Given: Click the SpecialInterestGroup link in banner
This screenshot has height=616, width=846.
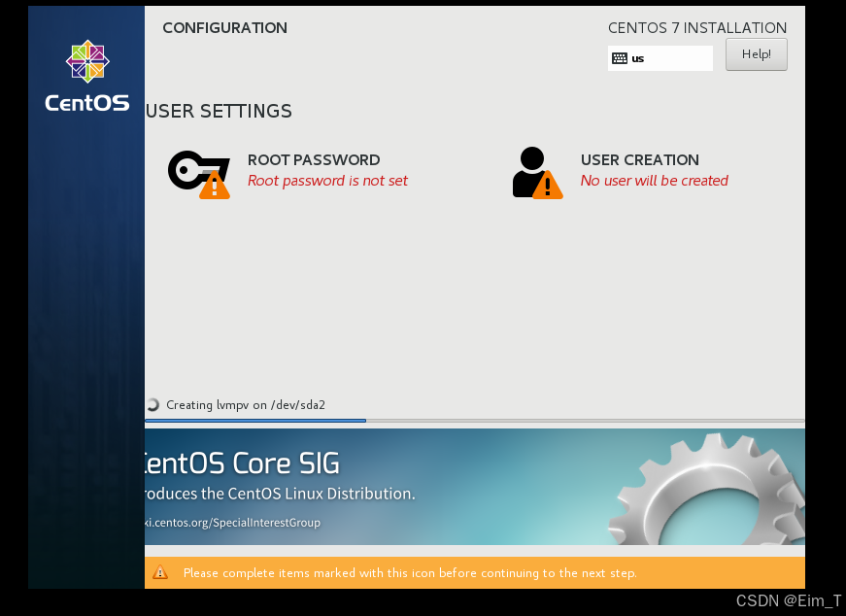Looking at the screenshot, I should point(232,523).
